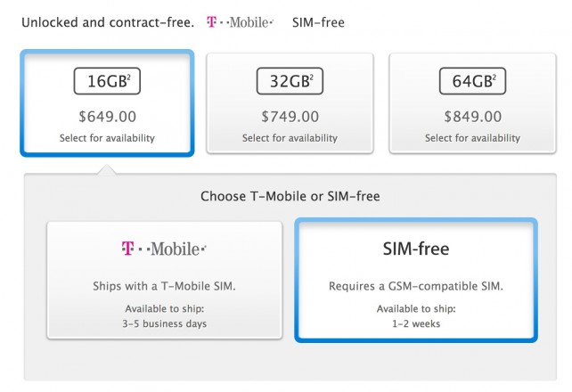Image resolution: width=572 pixels, height=392 pixels.
Task: Click the 16GB capacity badge
Action: coord(107,81)
